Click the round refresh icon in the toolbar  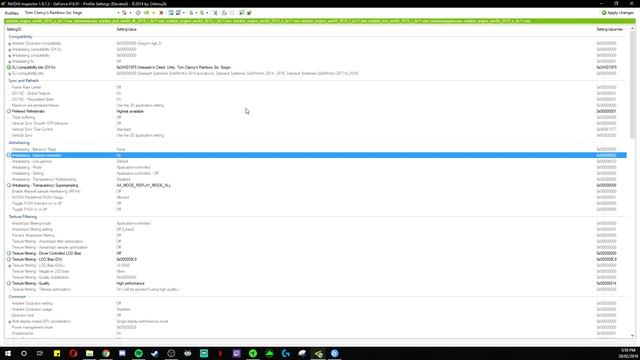(138, 13)
